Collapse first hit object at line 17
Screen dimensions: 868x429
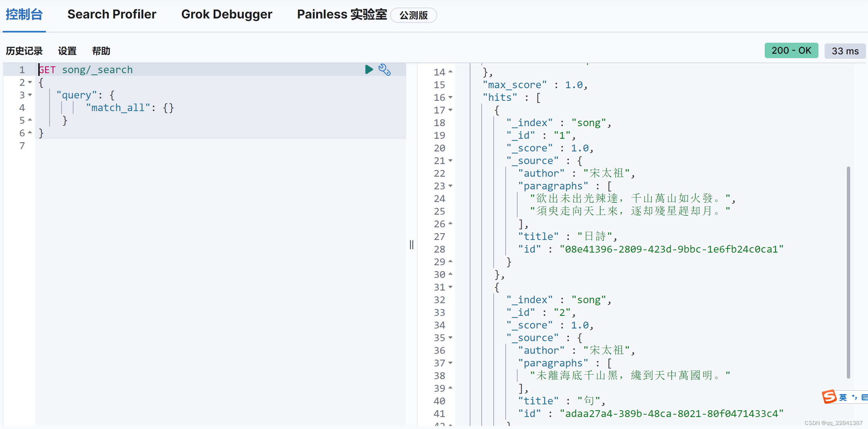[451, 110]
